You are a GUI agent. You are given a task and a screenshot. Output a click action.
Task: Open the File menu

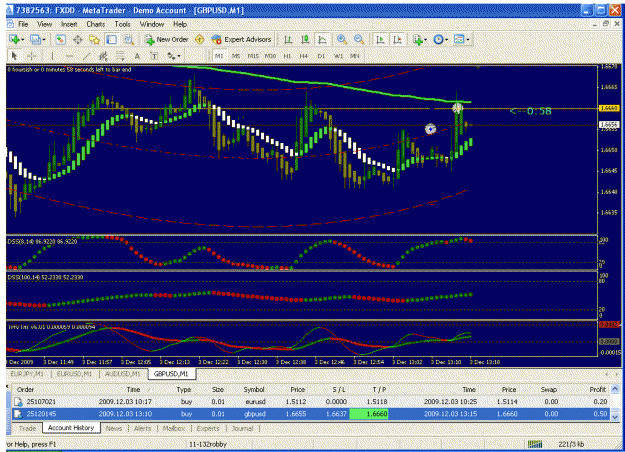(23, 24)
